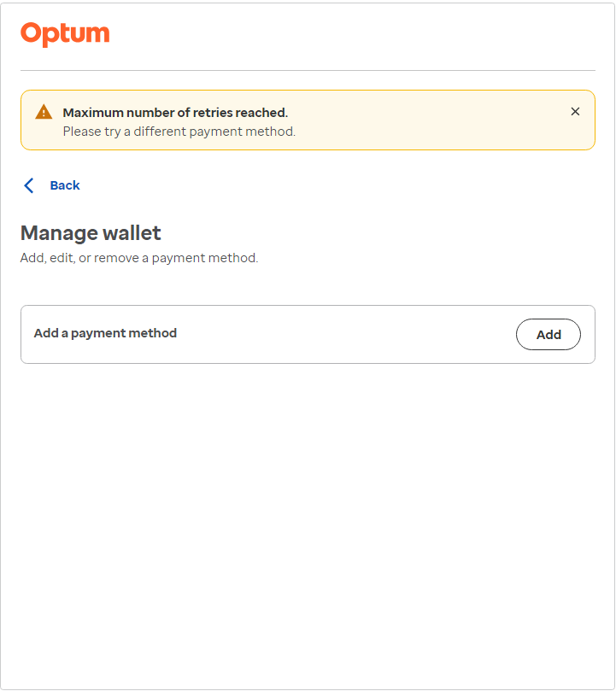
Task: Select the Manage wallet page heading
Action: (x=91, y=232)
